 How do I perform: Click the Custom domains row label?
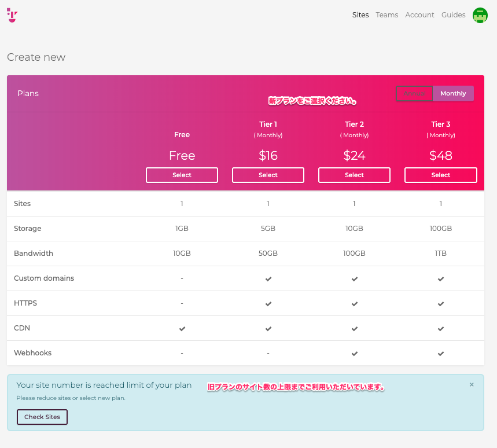[44, 278]
